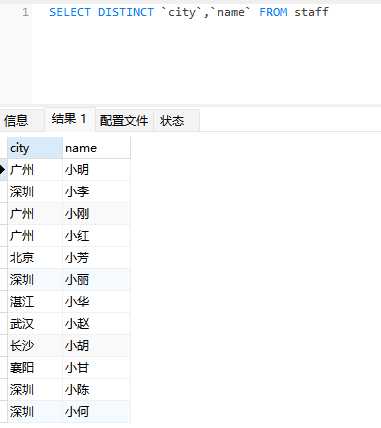Image resolution: width=381 pixels, height=428 pixels.
Task: Click the DISTINCT keyword in query
Action: pyautogui.click(x=126, y=12)
